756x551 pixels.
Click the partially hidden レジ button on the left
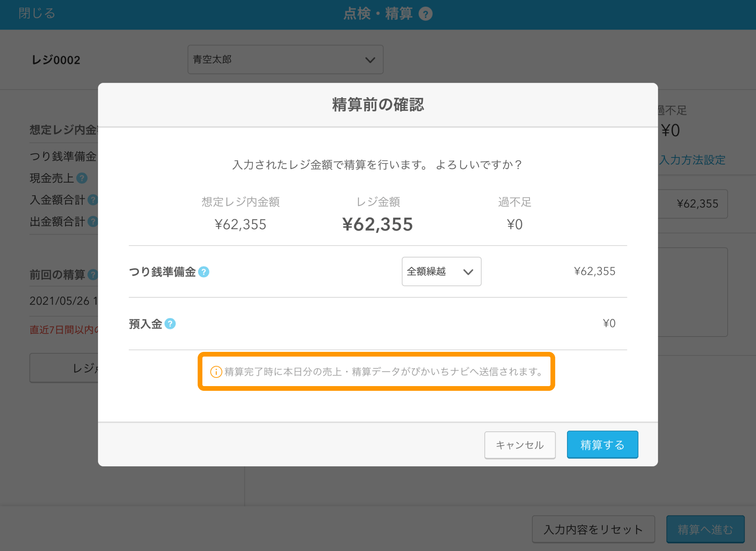click(64, 368)
